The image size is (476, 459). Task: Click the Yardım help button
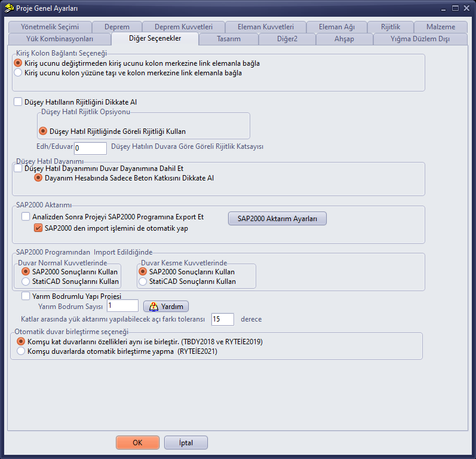pos(166,306)
